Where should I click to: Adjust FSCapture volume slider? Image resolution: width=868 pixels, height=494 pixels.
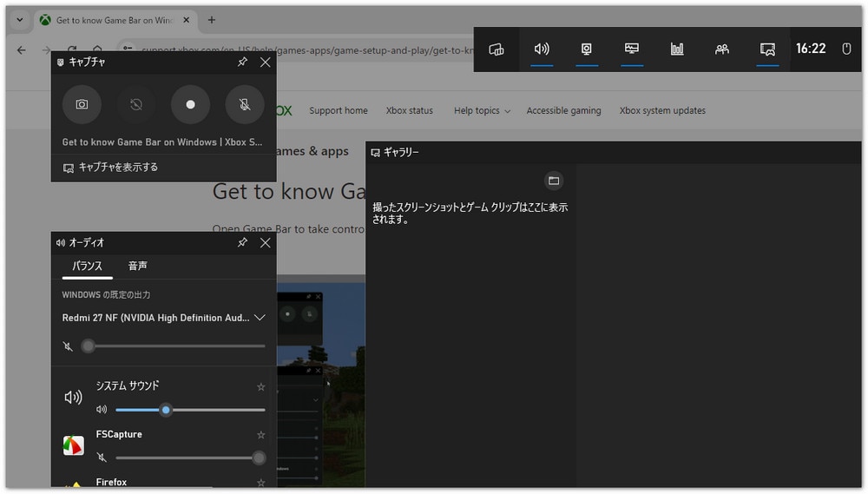point(190,458)
